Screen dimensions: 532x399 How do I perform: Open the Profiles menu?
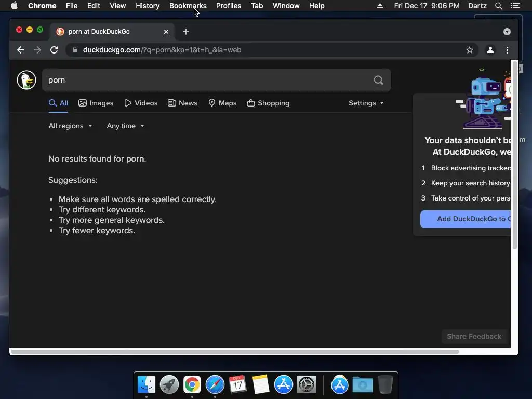point(229,6)
